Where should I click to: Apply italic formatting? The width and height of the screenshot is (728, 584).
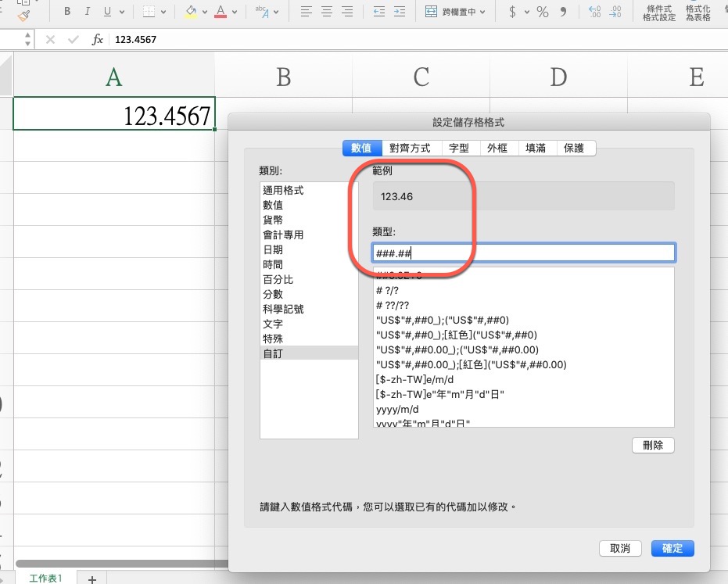87,12
